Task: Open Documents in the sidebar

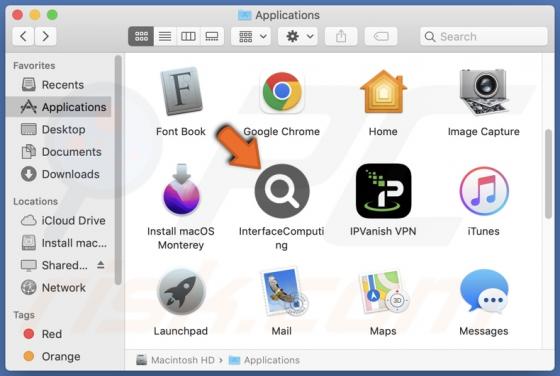Action: pyautogui.click(x=59, y=152)
